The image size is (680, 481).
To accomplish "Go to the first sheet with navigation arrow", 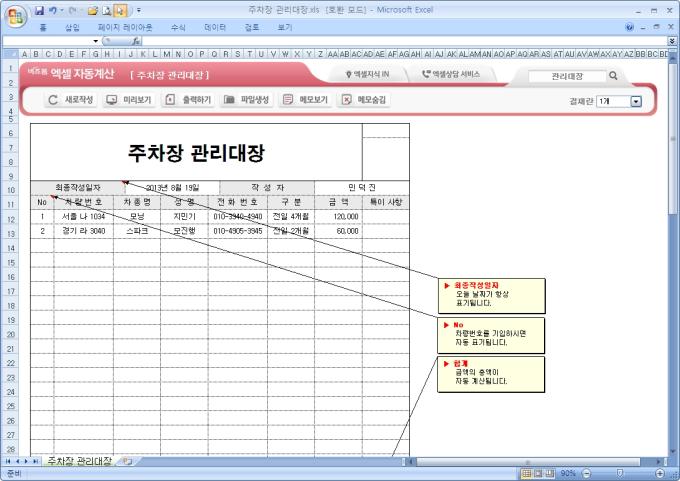I will click(8, 461).
